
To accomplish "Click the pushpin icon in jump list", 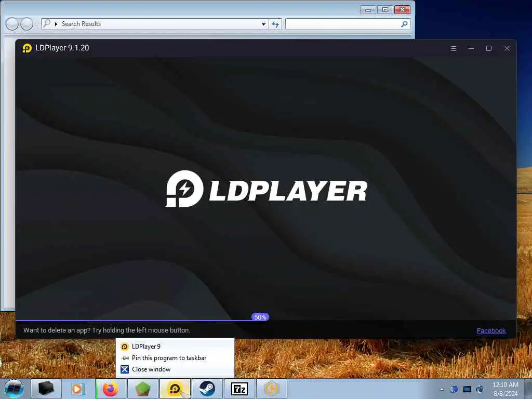I will click(x=125, y=357).
